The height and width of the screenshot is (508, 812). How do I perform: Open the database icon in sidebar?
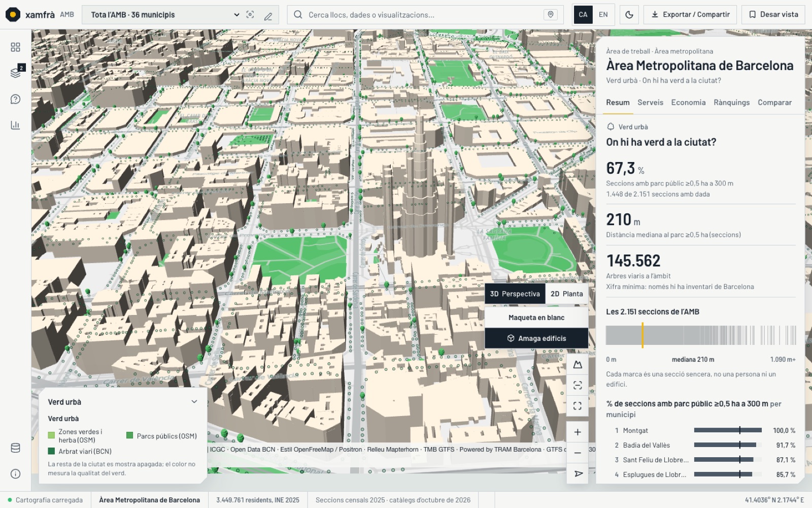[x=15, y=448]
